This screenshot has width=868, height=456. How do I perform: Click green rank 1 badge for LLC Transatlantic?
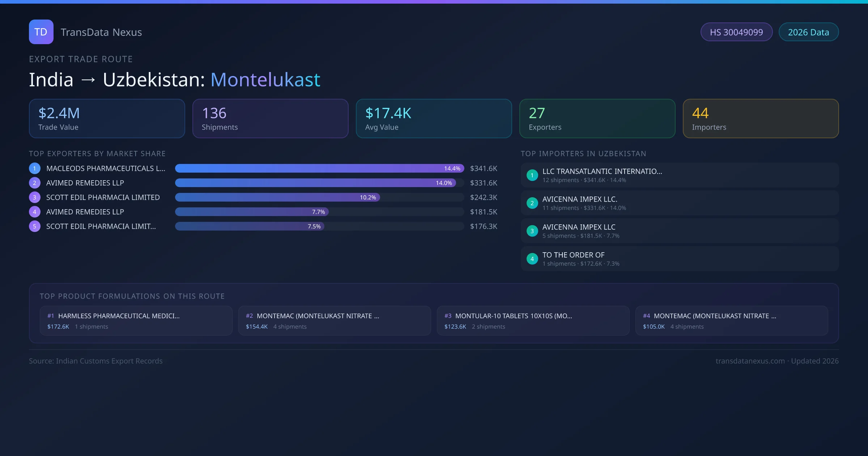pyautogui.click(x=532, y=175)
